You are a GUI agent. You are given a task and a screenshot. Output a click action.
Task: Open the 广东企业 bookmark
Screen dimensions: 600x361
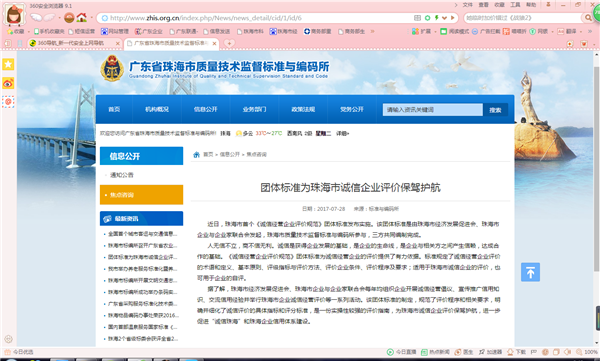coord(148,31)
